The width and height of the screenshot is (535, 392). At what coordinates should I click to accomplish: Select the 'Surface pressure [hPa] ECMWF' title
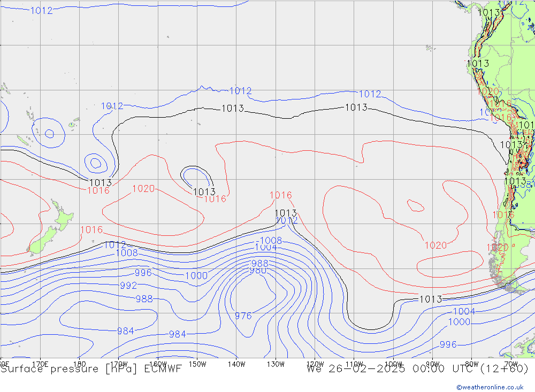pos(91,369)
